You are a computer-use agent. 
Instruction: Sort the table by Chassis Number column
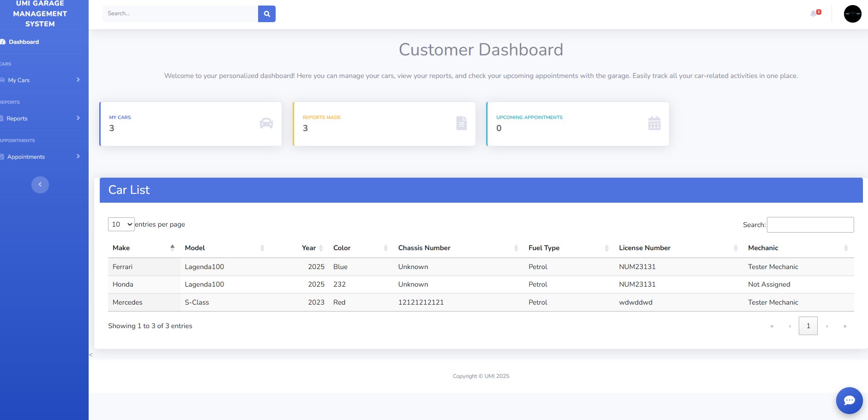tap(459, 248)
